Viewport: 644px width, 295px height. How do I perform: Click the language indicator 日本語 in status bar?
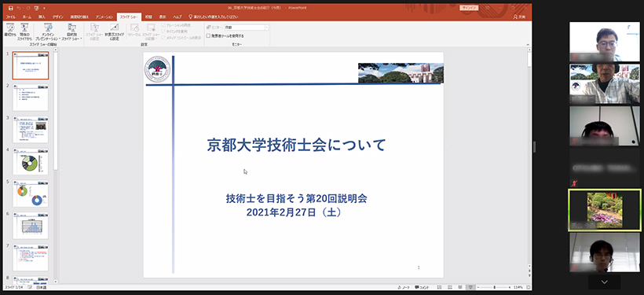pyautogui.click(x=41, y=287)
